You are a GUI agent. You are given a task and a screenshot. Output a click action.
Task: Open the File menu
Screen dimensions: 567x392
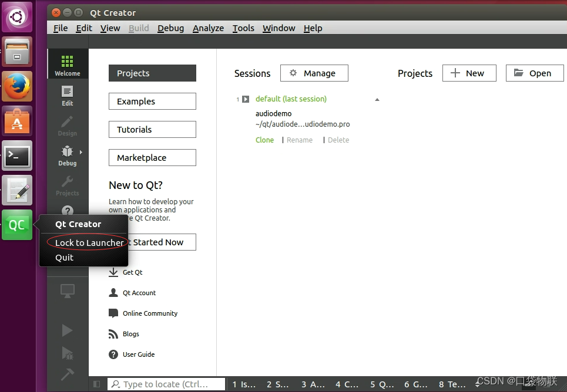(x=61, y=28)
